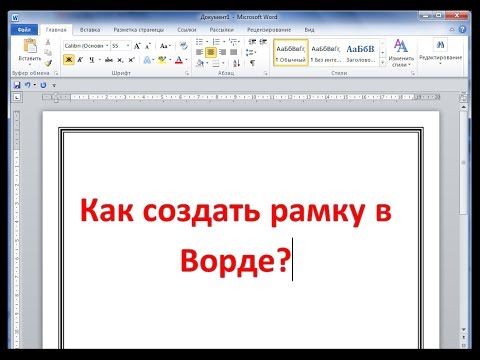
Task: Justify paragraph text
Action: point(233,52)
